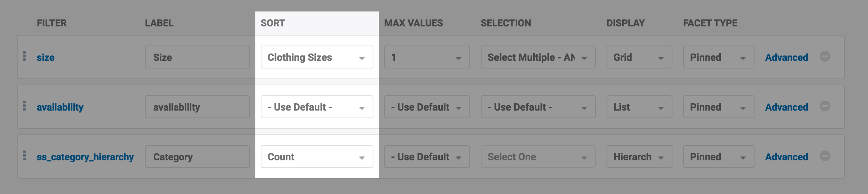Open Advanced settings for availability filter
Viewport: 868px width, 194px height.
point(786,107)
